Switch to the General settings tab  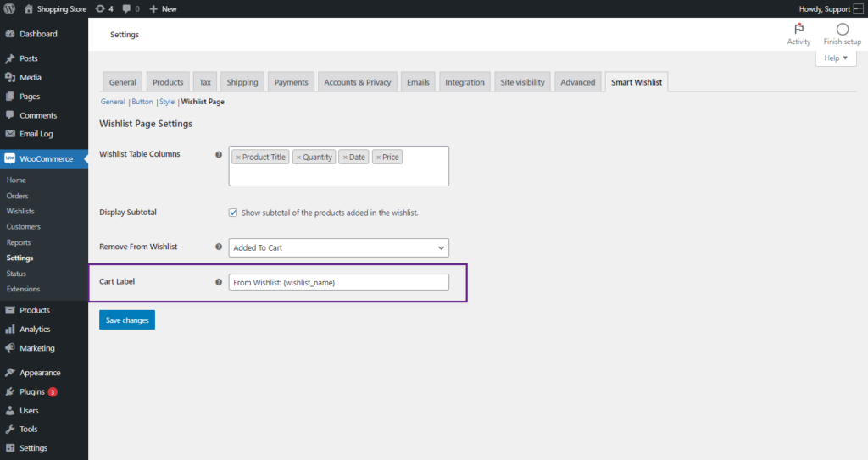click(122, 82)
